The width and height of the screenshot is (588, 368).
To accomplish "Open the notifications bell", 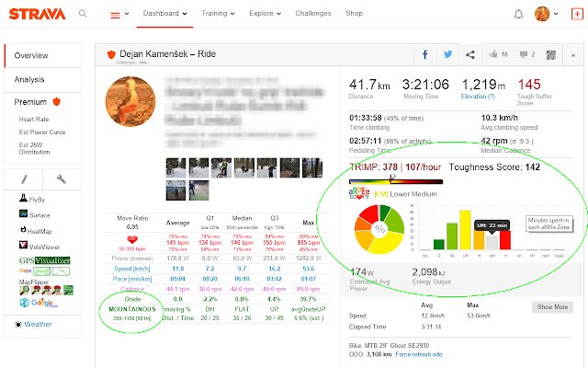I will pos(518,15).
